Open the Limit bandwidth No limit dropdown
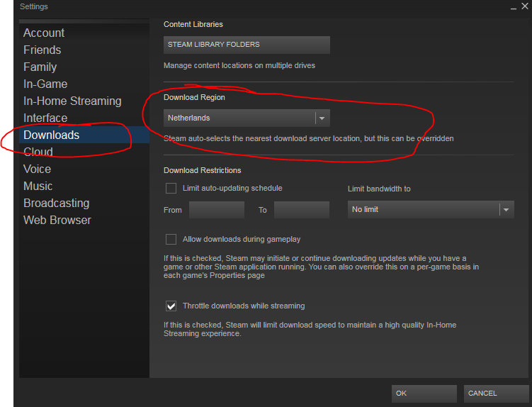Image resolution: width=532 pixels, height=407 pixels. coord(431,210)
